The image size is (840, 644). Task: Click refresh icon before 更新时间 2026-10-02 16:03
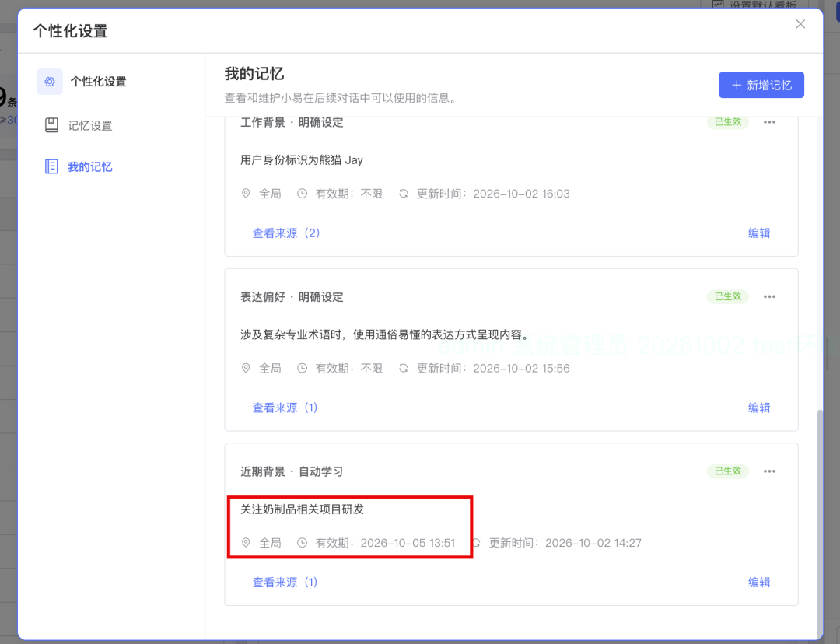tap(404, 194)
